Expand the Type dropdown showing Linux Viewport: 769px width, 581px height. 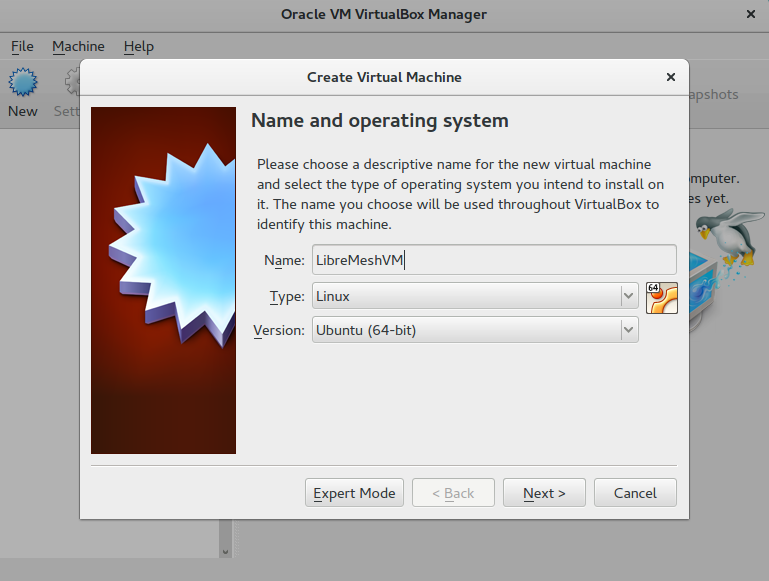(475, 296)
